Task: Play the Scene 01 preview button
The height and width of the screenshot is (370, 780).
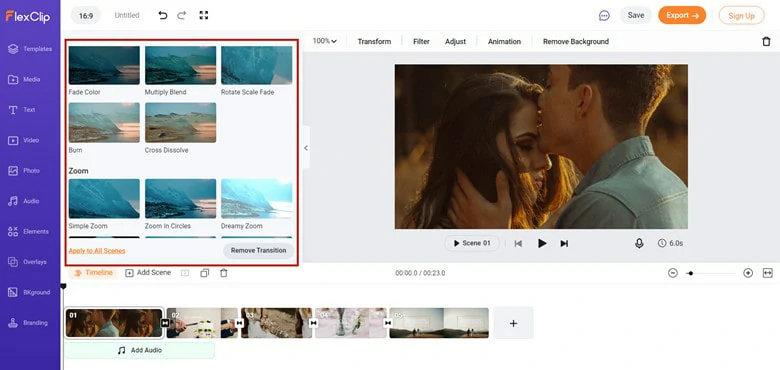Action: [x=472, y=243]
